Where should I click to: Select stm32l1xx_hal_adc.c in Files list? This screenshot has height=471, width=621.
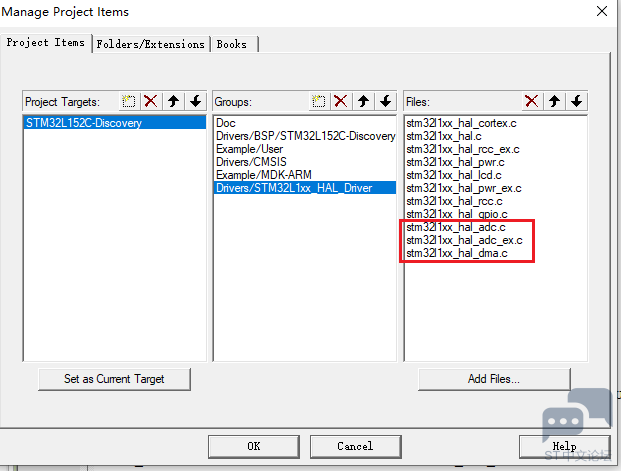pos(456,227)
